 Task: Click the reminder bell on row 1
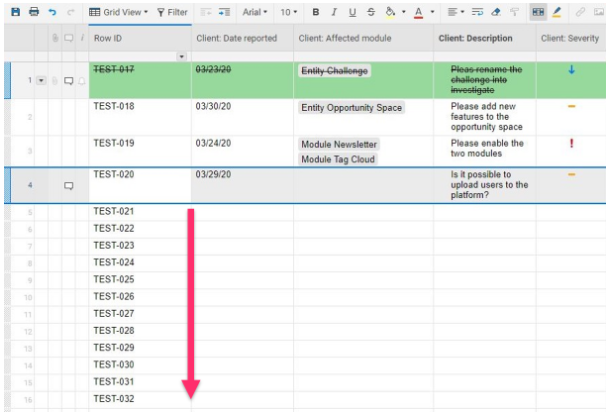click(x=82, y=81)
